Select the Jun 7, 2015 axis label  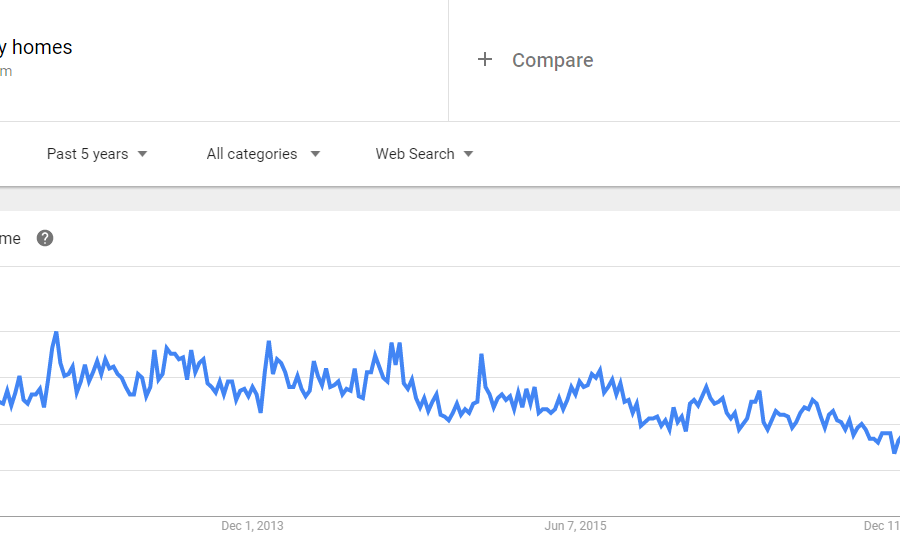[575, 526]
